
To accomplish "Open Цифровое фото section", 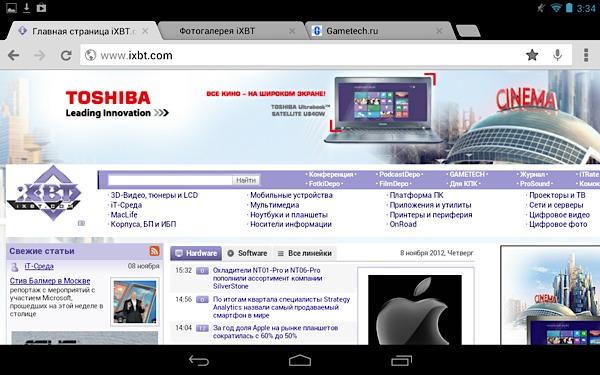I will 558,224.
